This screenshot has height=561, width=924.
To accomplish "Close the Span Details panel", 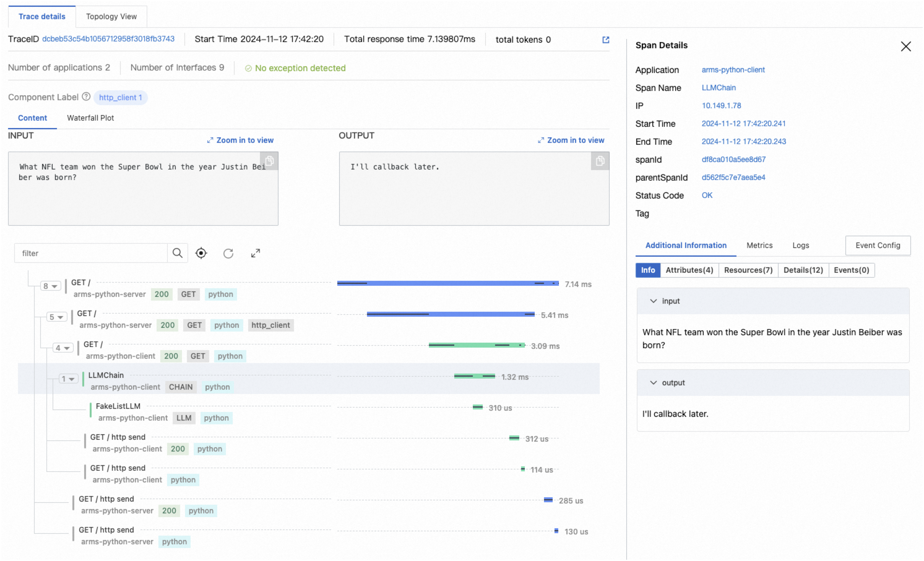I will [x=906, y=46].
